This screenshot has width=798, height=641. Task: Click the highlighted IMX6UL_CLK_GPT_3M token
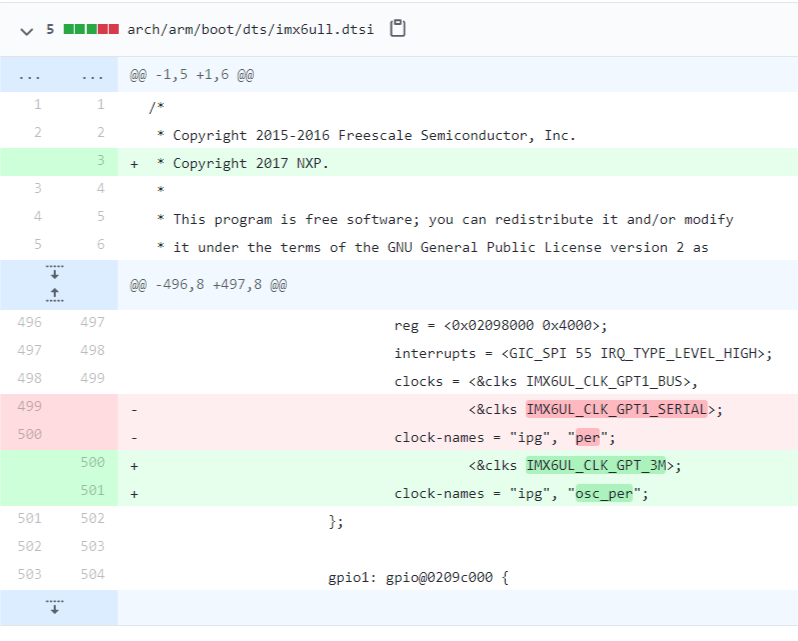pyautogui.click(x=595, y=465)
